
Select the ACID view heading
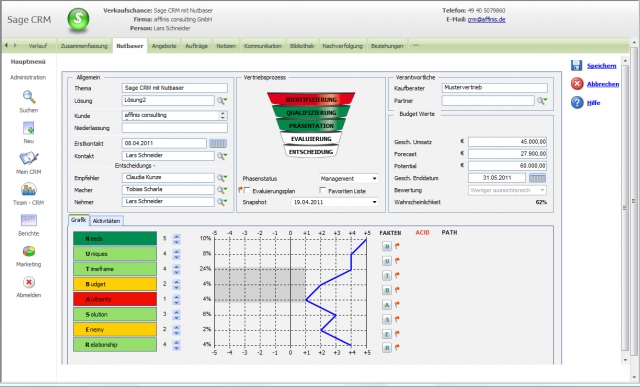pos(422,233)
